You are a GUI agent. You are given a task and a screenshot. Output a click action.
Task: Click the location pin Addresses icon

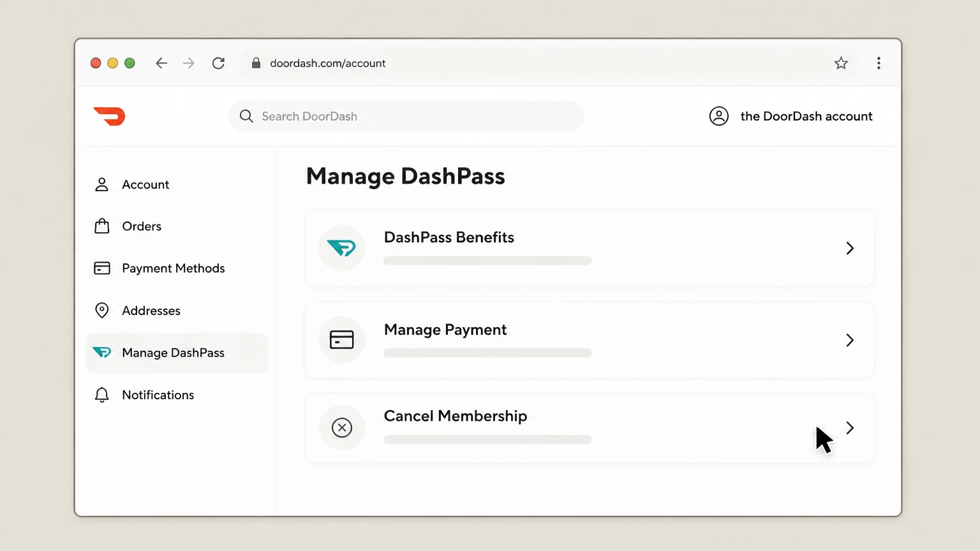coord(101,310)
